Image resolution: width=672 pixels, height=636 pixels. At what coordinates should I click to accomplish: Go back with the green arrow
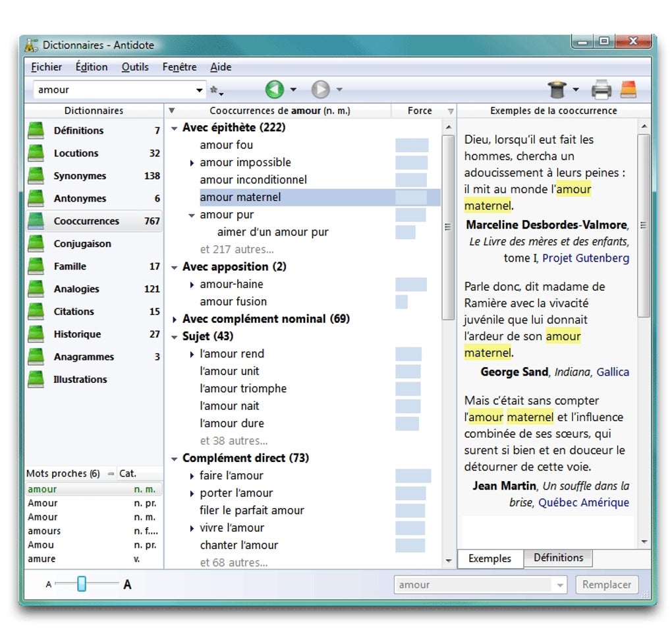click(274, 90)
